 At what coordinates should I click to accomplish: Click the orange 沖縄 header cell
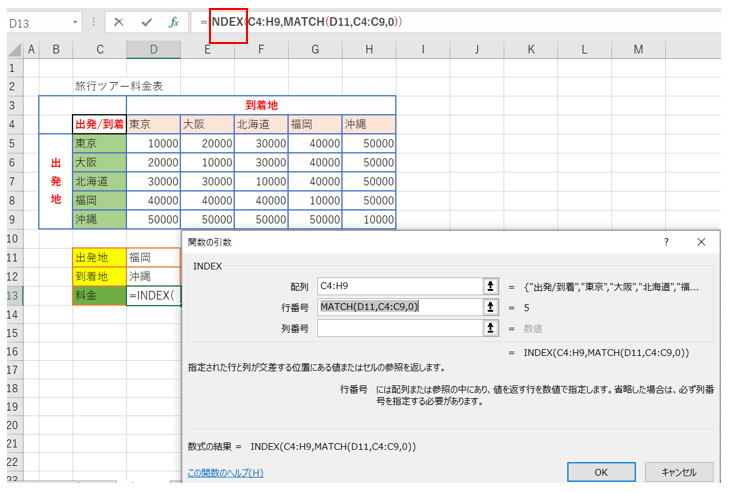[x=368, y=124]
